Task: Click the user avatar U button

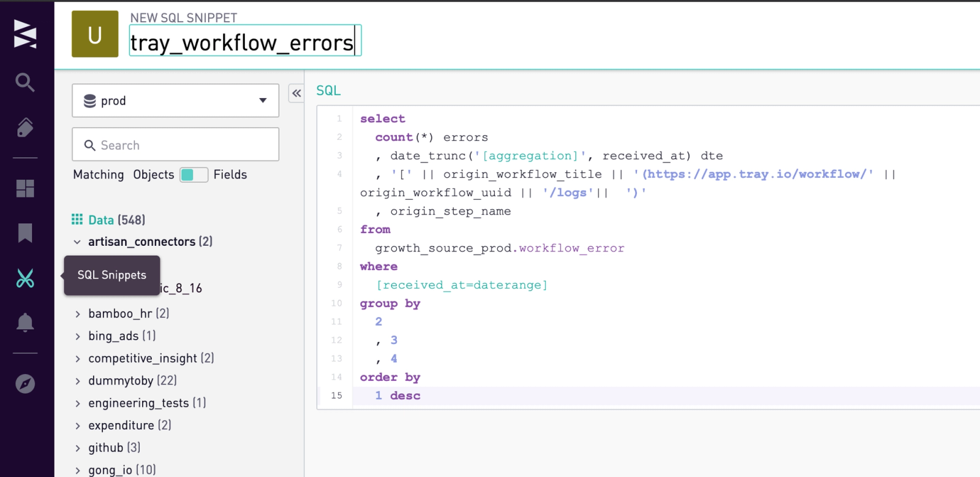Action: pyautogui.click(x=95, y=34)
